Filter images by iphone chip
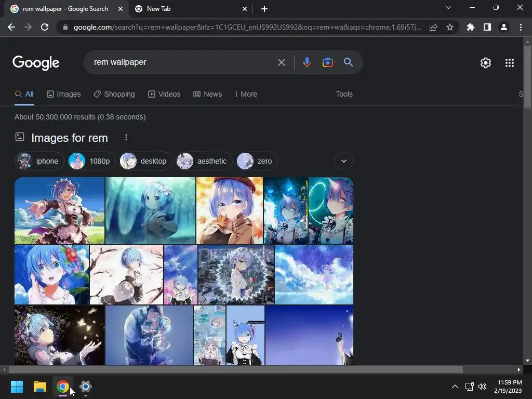This screenshot has width=532, height=399. pyautogui.click(x=39, y=161)
